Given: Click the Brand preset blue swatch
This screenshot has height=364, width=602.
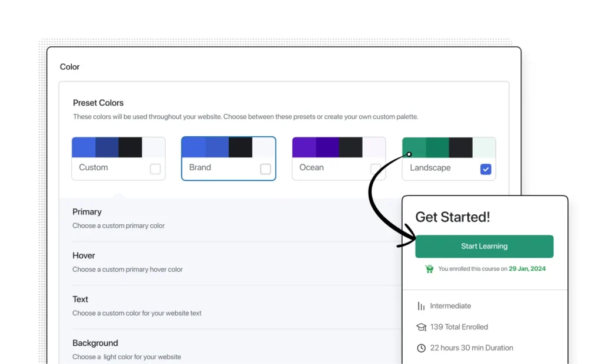Looking at the screenshot, I should coord(193,147).
